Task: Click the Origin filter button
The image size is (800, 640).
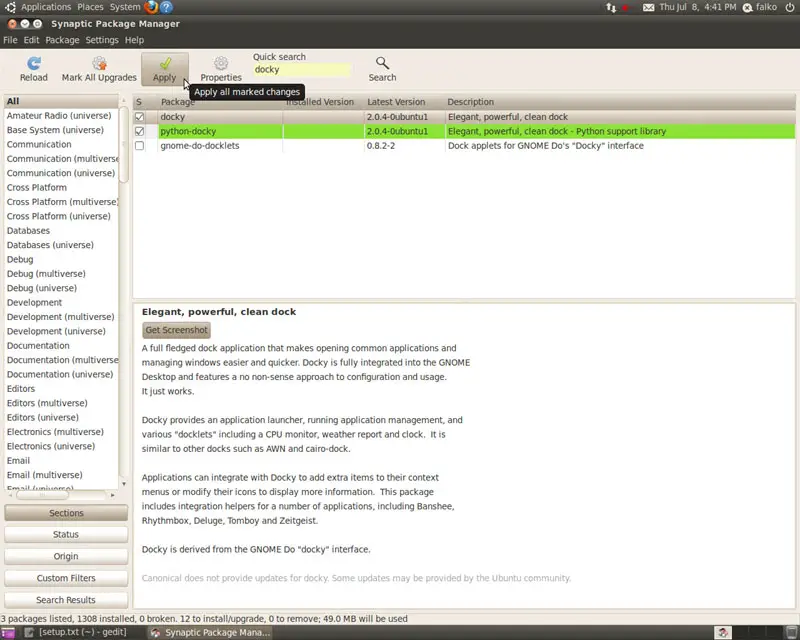Action: tap(66, 556)
